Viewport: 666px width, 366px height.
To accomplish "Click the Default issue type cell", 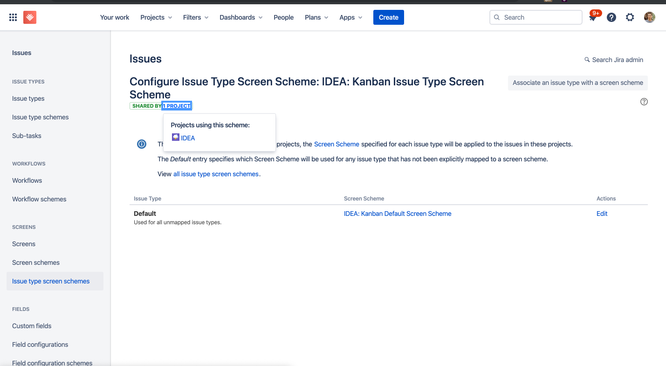I will pyautogui.click(x=145, y=214).
